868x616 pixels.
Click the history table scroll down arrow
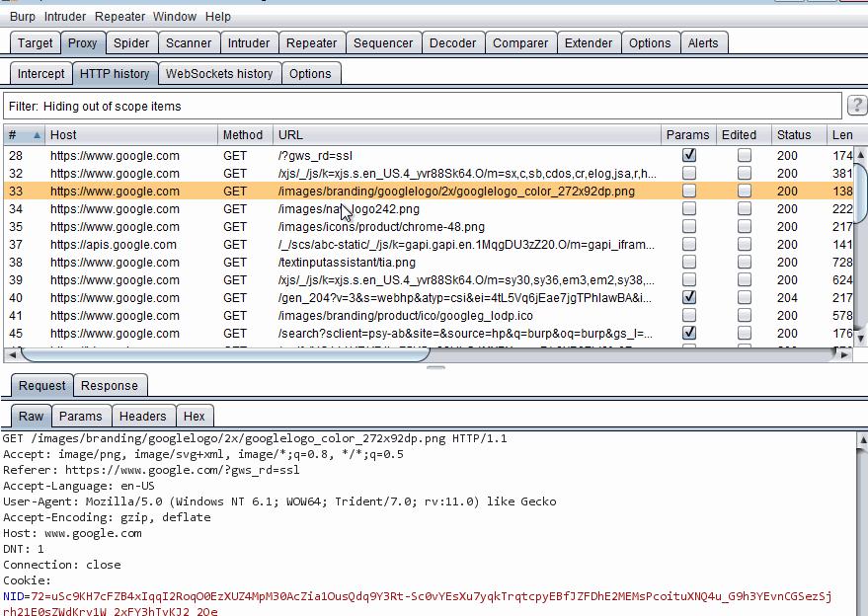pos(860,338)
